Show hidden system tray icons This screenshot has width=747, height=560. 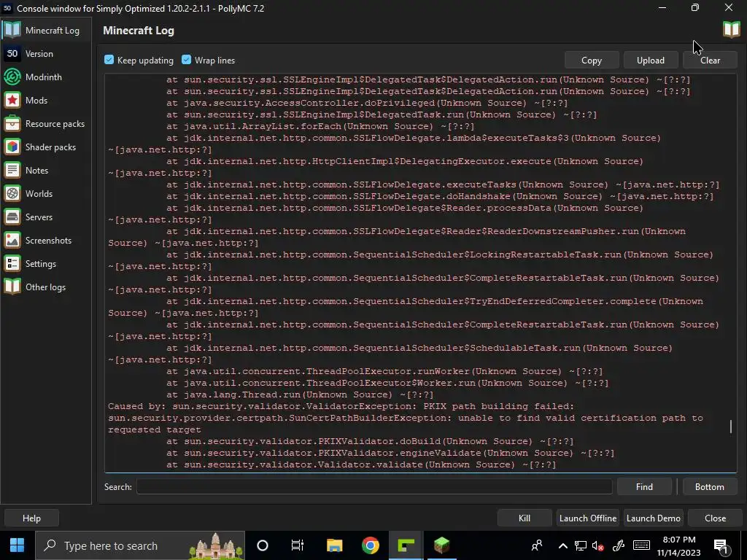pyautogui.click(x=562, y=545)
